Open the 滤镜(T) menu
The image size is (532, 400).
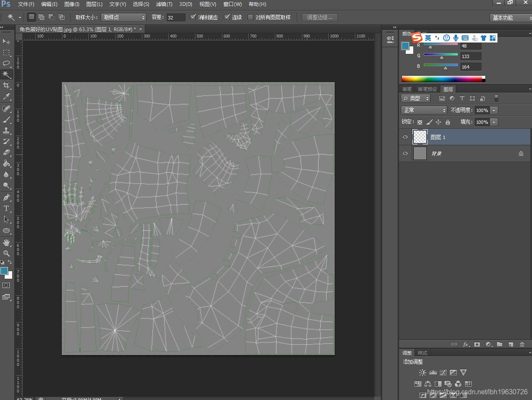tap(164, 4)
